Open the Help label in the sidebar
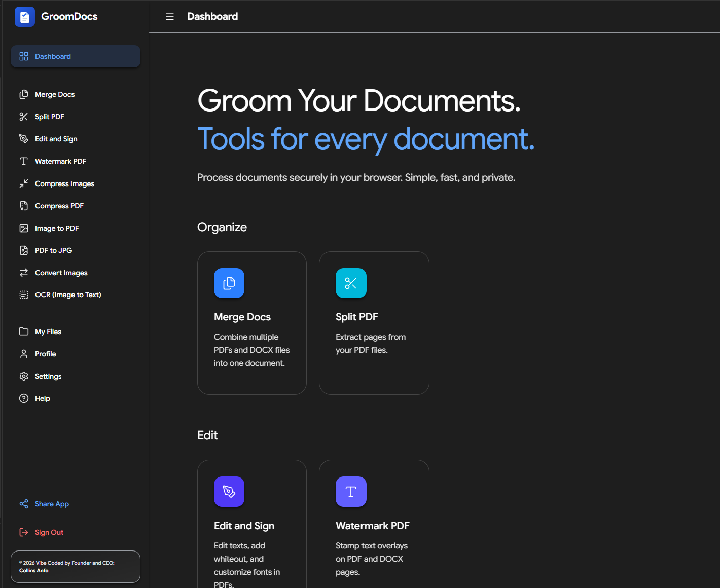Viewport: 720px width, 588px height. 43,398
